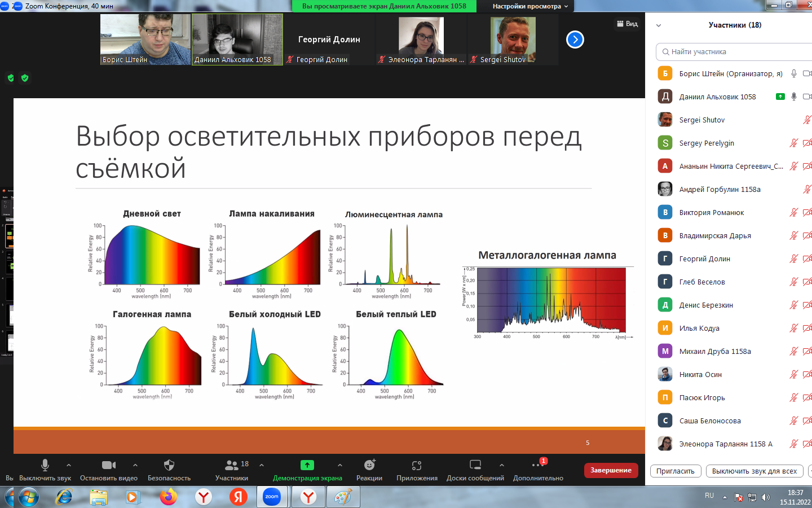Click the More (Дополнительно) dots icon
This screenshot has height=508, width=812.
pos(537,465)
